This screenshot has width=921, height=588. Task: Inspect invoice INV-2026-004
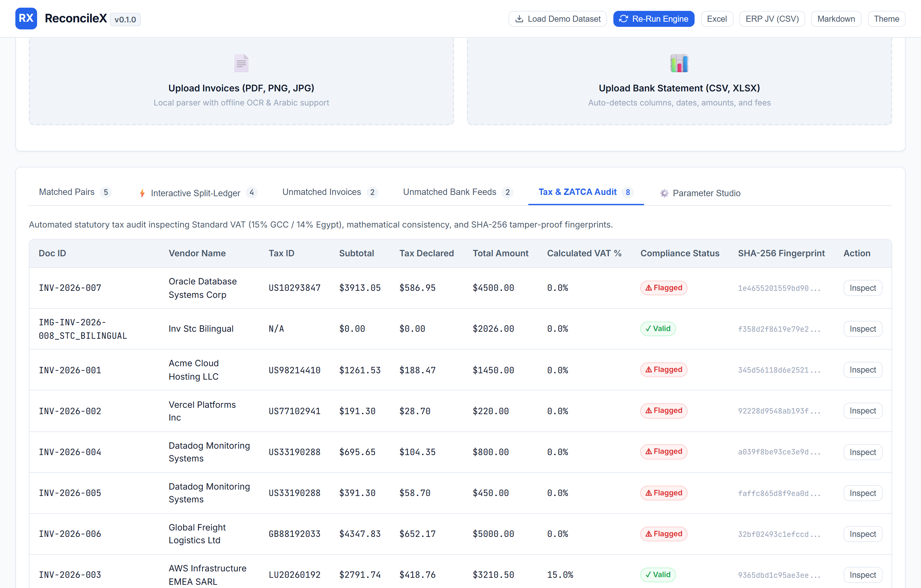[862, 452]
